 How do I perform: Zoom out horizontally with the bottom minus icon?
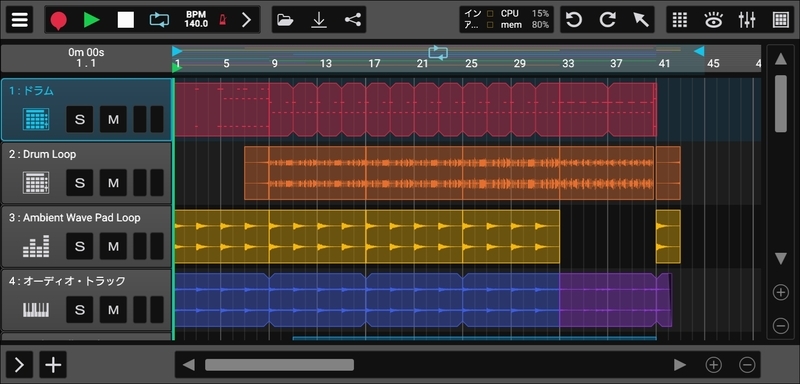(x=747, y=365)
